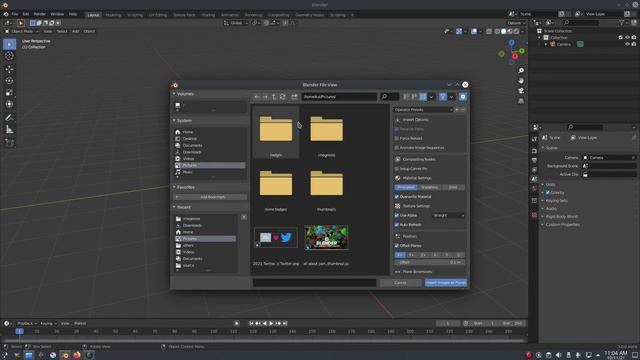Screen dimensions: 640x360
Task: Toggle the options region gear icon
Action: click(463, 97)
